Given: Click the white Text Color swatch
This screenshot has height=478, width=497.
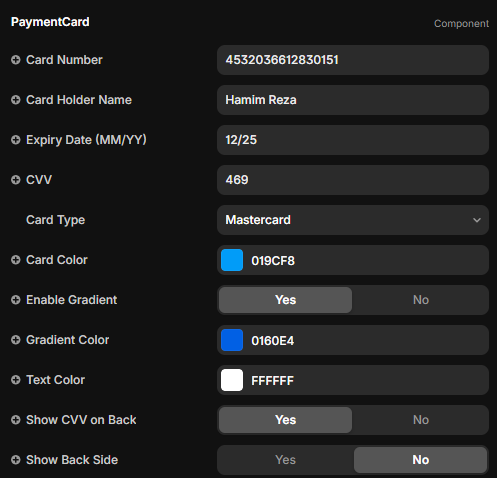Looking at the screenshot, I should click(232, 380).
